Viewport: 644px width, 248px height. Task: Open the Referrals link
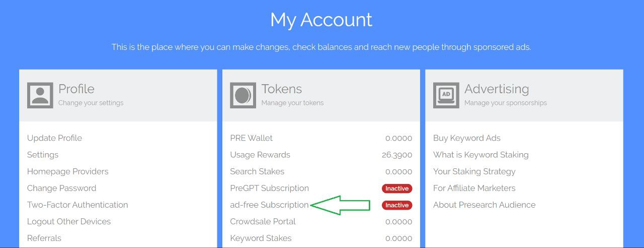pos(44,238)
